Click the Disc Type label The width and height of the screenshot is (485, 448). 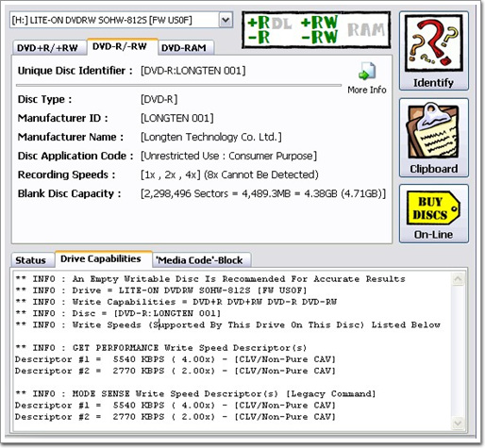[44, 99]
